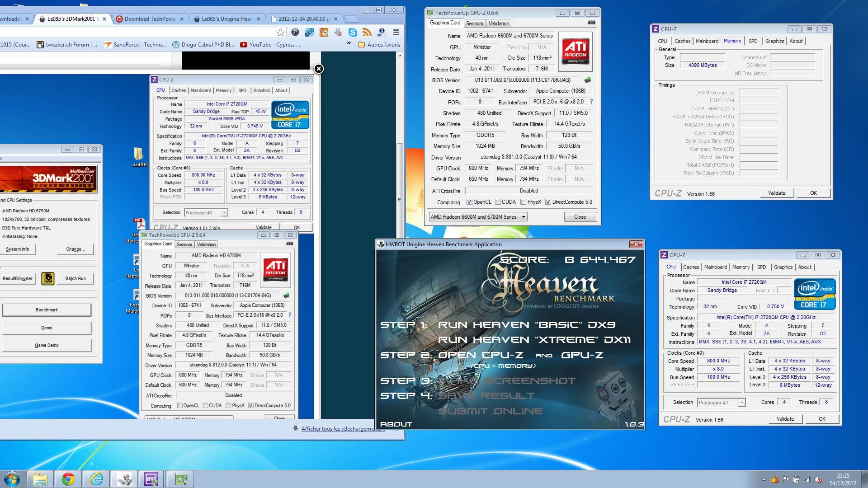Open the 2012-12-04 20.40.00 image tab
This screenshot has width=868, height=488.
[304, 19]
